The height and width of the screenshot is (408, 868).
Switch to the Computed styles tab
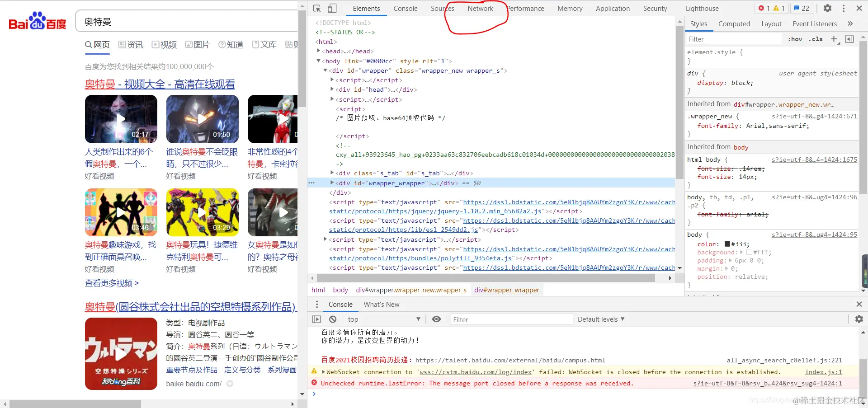point(734,24)
